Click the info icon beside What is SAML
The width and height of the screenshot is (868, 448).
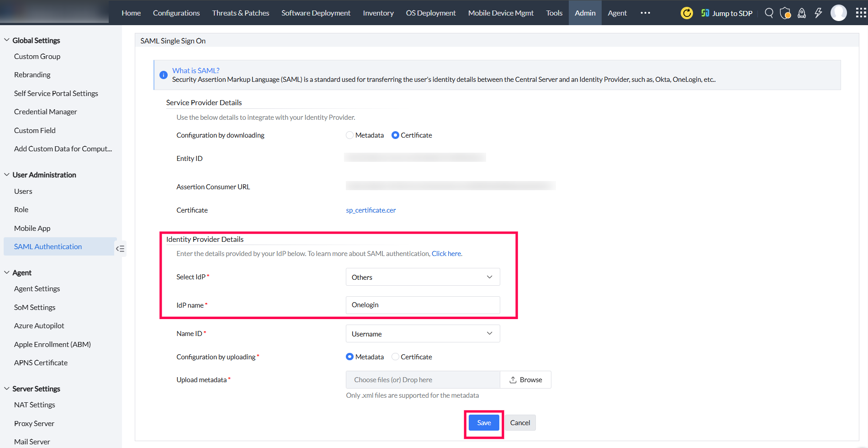163,75
